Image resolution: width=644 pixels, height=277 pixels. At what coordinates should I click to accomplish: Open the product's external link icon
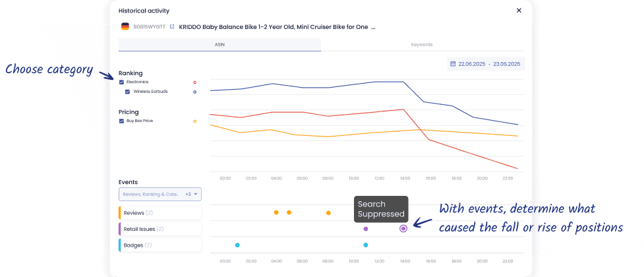click(x=172, y=27)
